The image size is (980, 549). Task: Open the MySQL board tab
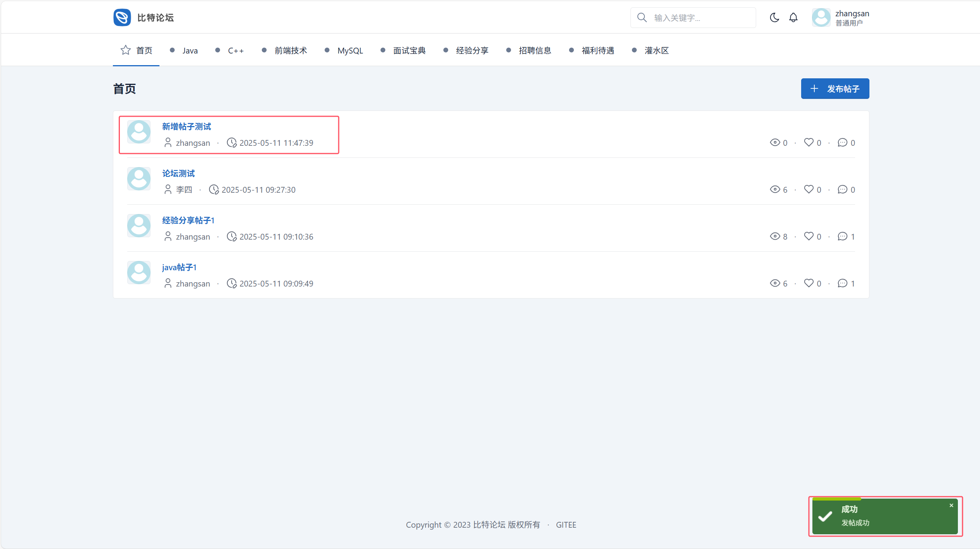point(350,51)
